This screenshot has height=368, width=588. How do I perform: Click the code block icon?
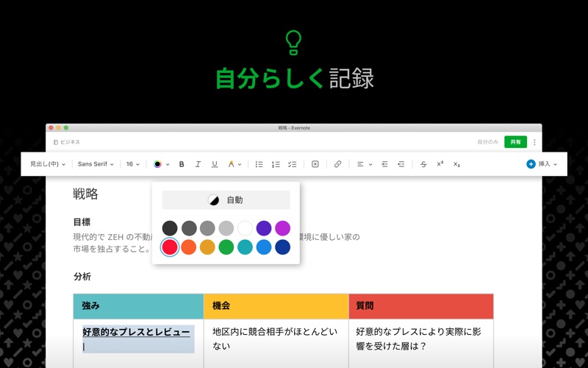click(x=315, y=164)
